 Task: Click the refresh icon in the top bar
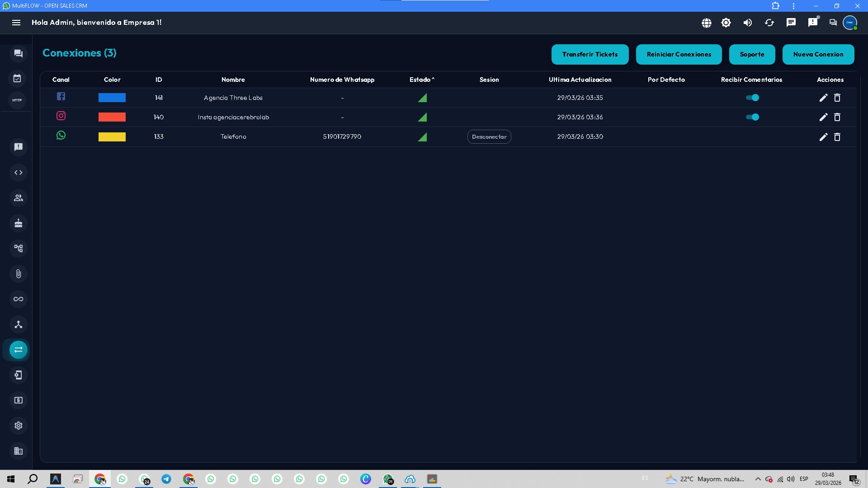click(x=769, y=23)
